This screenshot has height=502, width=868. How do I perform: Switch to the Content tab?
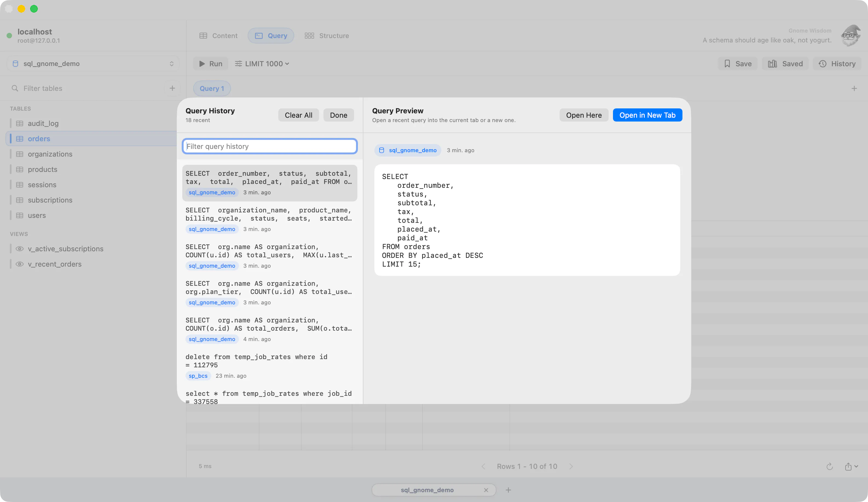click(218, 36)
